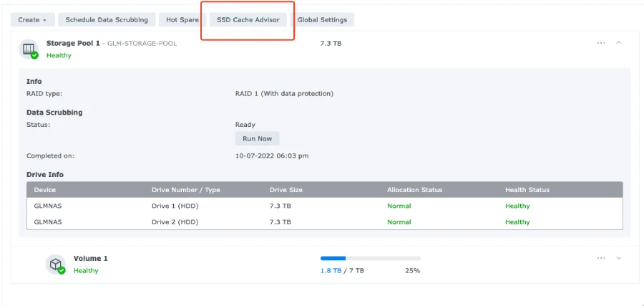Screen dimensions: 644x306
Task: Click the Device column header
Action: click(45, 190)
